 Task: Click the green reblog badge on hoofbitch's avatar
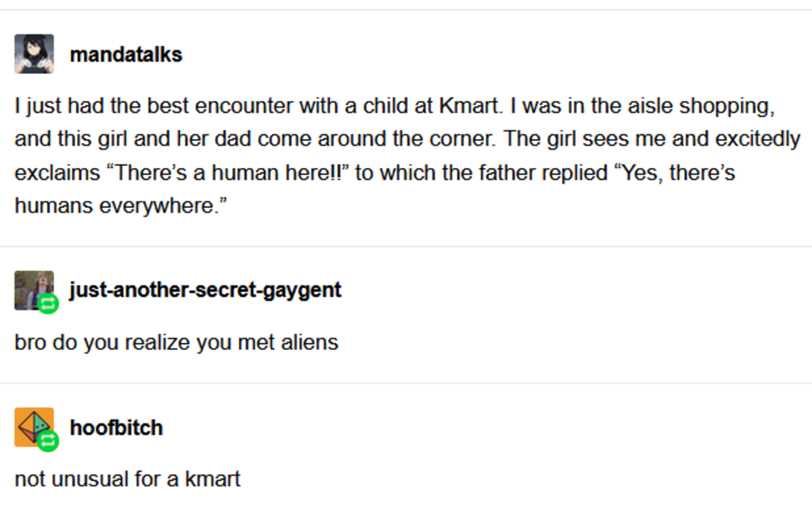tap(48, 442)
